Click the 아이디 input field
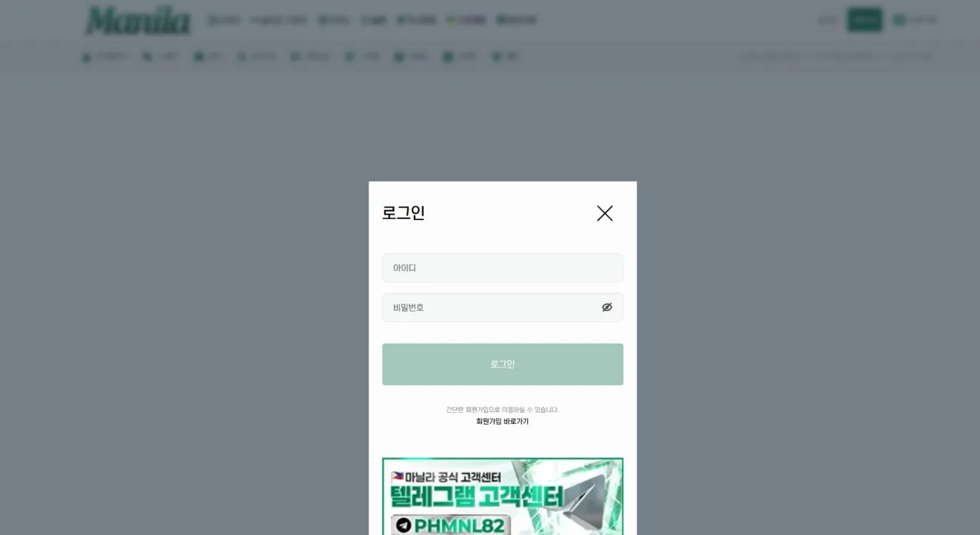The image size is (980, 535). pos(503,267)
